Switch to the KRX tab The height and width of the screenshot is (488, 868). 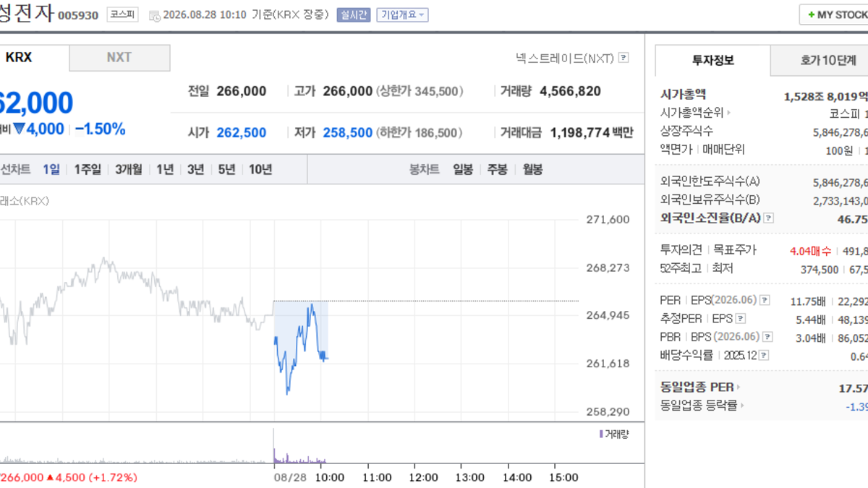(34, 58)
